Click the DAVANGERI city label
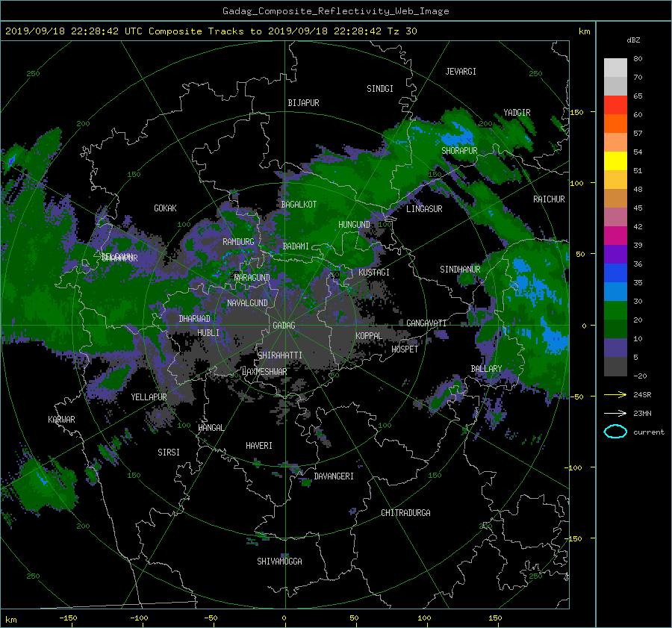Viewport: 672px width, 628px height. tap(334, 476)
